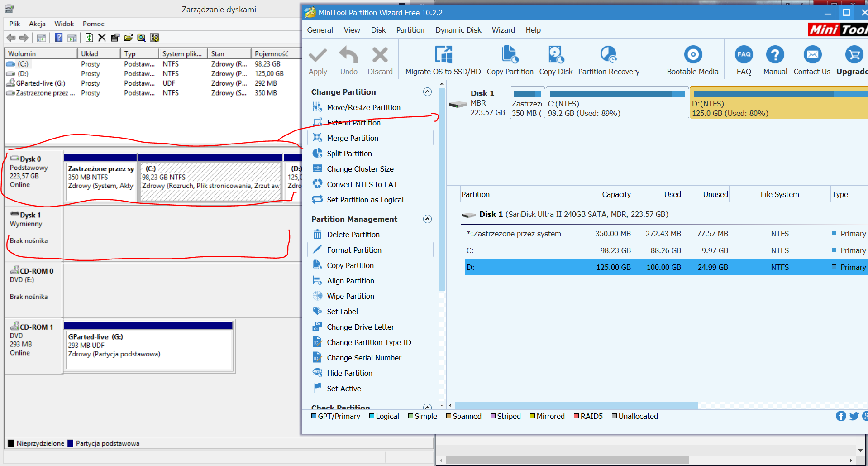The image size is (868, 466).
Task: Select the Zastrzeżone przez system partition row
Action: coord(666,234)
